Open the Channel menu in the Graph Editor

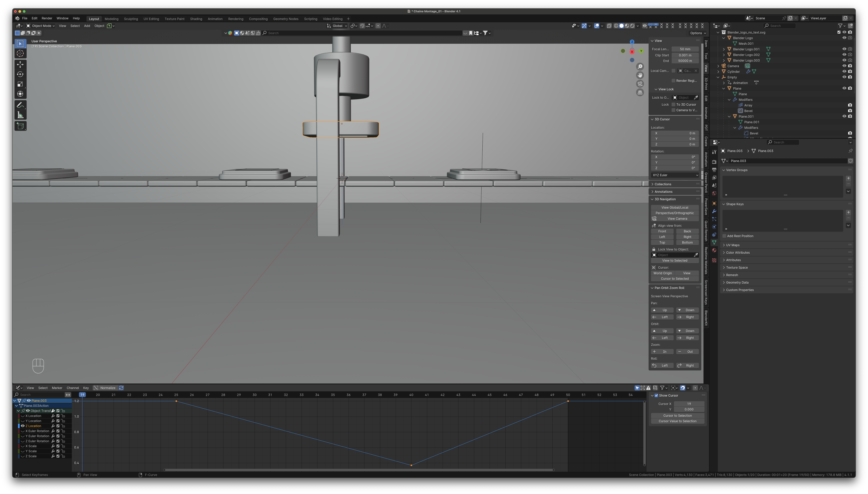click(72, 388)
